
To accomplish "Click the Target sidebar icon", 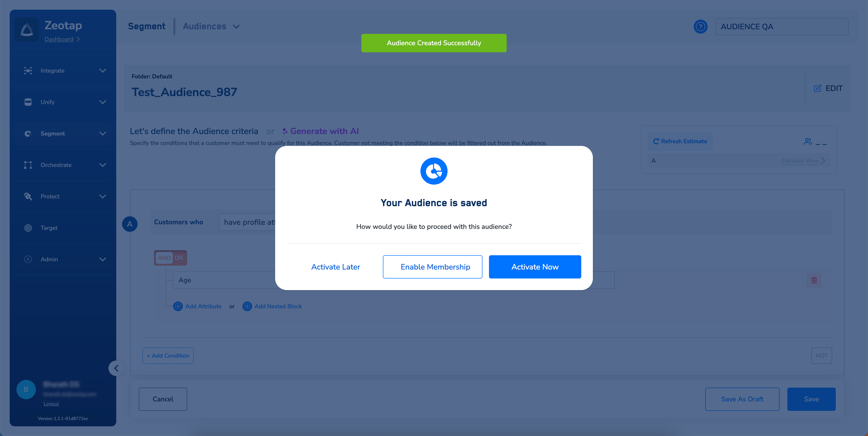I will (x=28, y=228).
